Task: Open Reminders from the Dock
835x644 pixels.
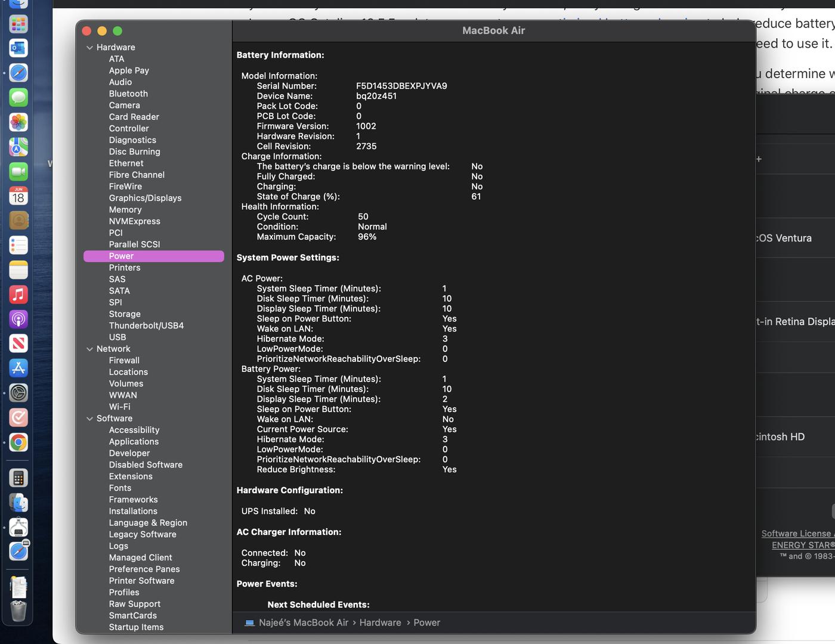Action: click(x=18, y=245)
